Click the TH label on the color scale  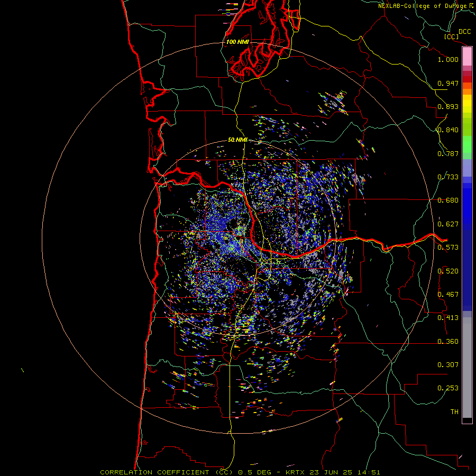point(454,412)
